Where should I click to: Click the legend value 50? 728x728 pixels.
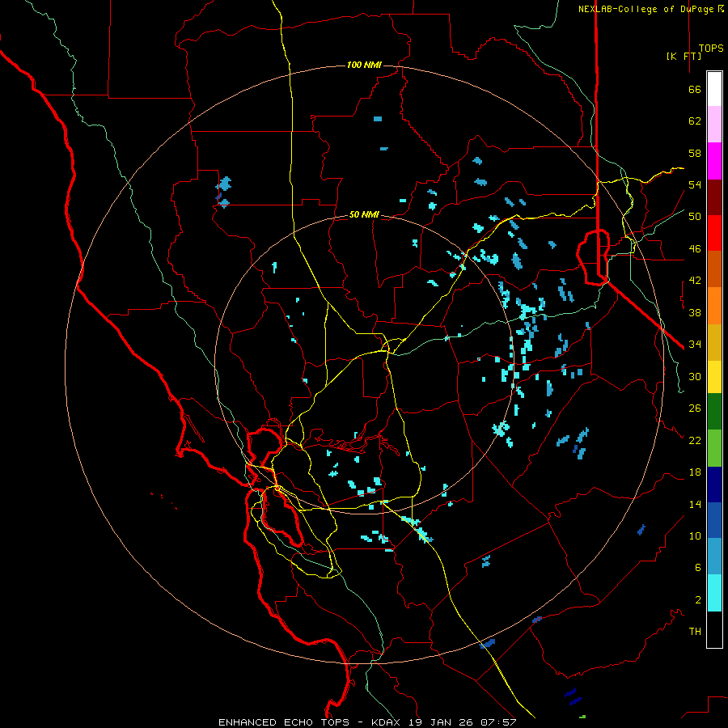click(x=695, y=216)
